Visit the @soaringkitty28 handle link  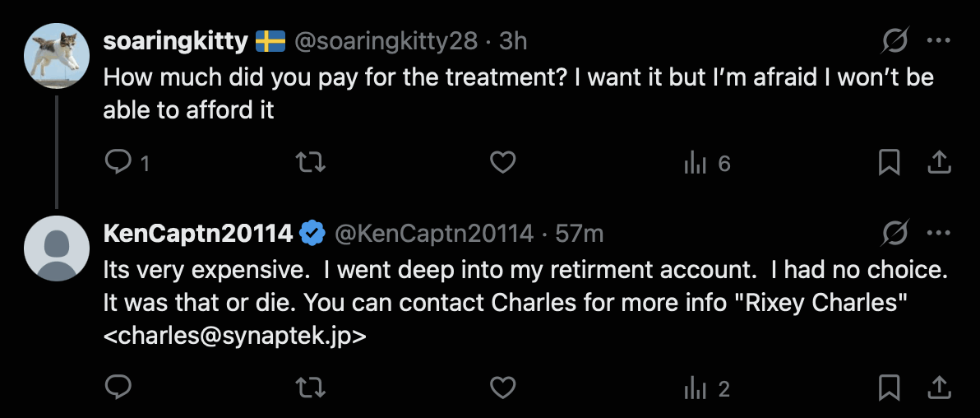[385, 41]
